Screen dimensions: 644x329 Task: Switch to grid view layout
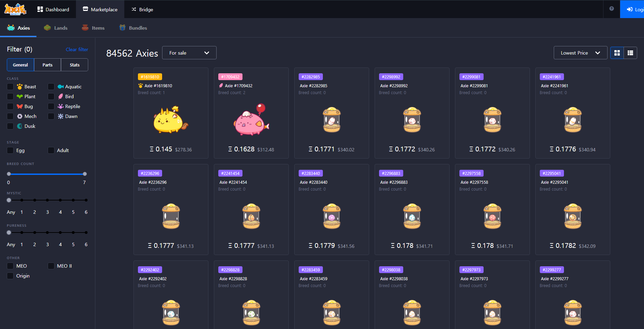coord(617,53)
